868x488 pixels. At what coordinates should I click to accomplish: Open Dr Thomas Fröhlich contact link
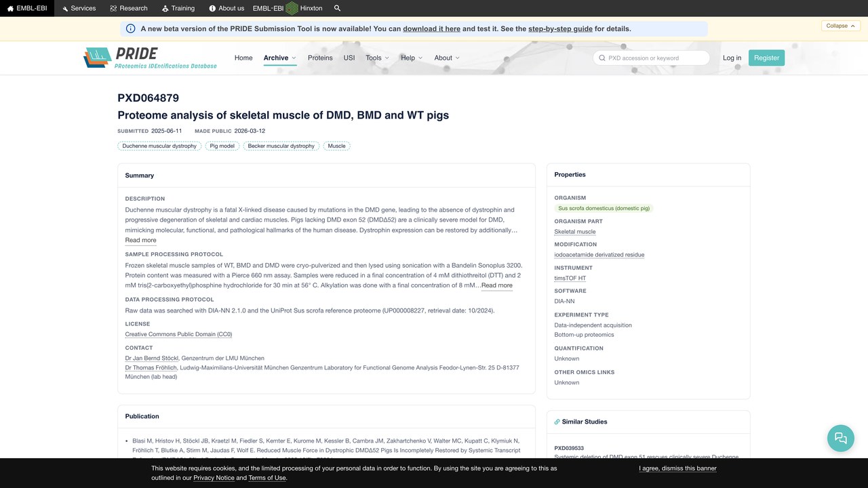(151, 367)
